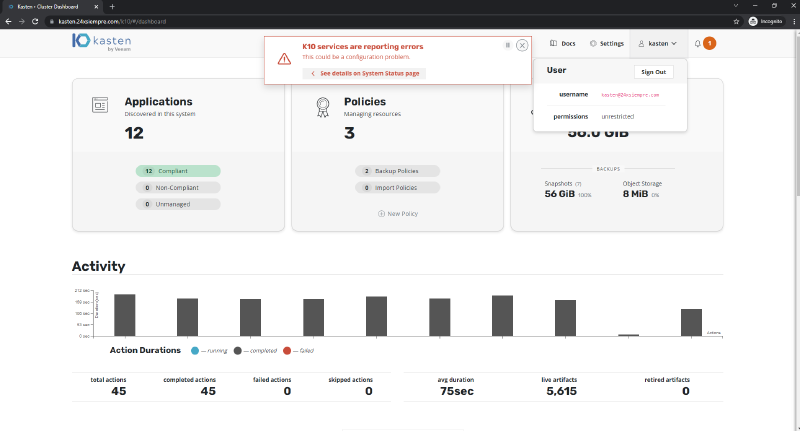
Task: Click the total actions count 45
Action: click(x=118, y=391)
